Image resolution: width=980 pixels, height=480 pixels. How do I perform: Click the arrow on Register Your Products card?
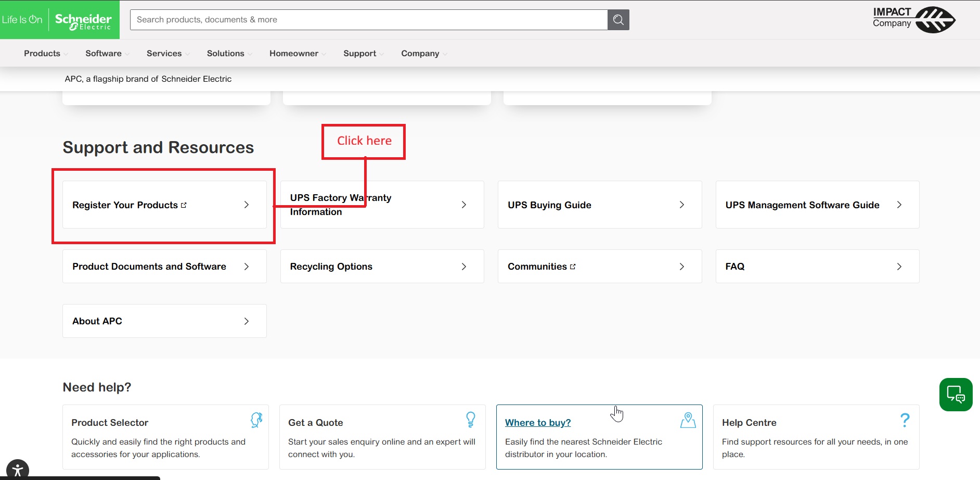[x=247, y=205]
